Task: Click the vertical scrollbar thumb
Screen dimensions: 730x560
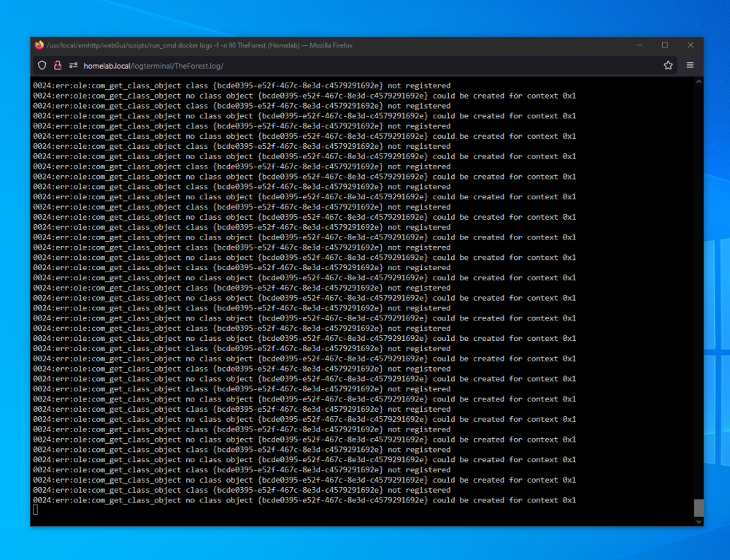Action: [x=699, y=508]
